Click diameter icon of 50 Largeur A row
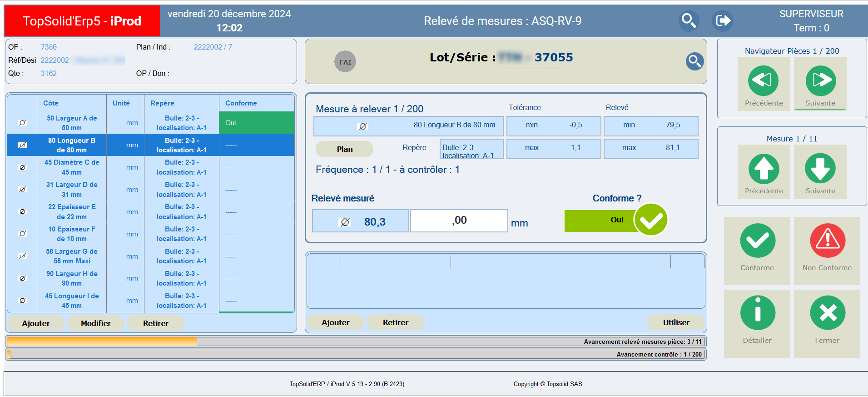This screenshot has width=868, height=397. 22,123
